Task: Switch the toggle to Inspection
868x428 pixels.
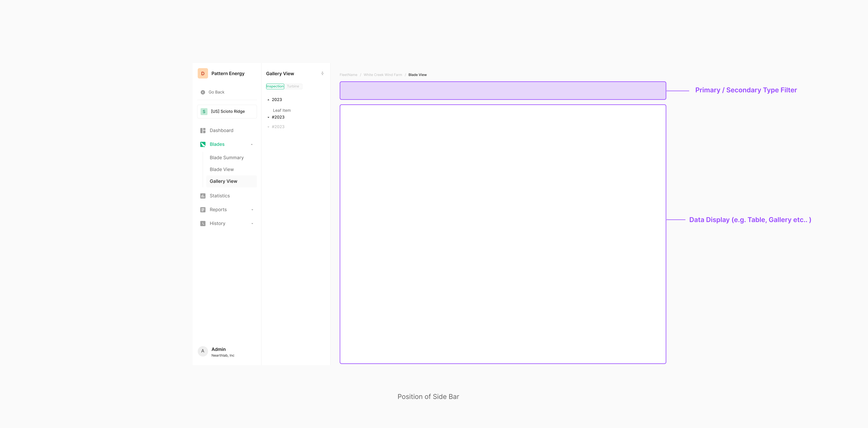Action: 275,86
